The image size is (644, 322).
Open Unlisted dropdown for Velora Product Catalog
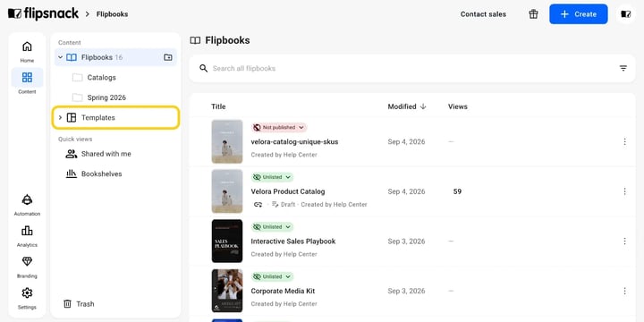(272, 177)
